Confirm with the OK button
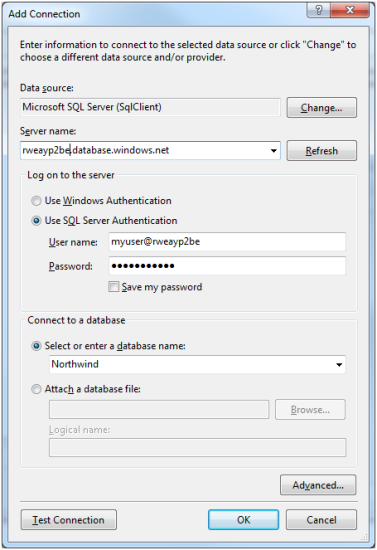Screen dimensions: 377x550 (x=244, y=519)
